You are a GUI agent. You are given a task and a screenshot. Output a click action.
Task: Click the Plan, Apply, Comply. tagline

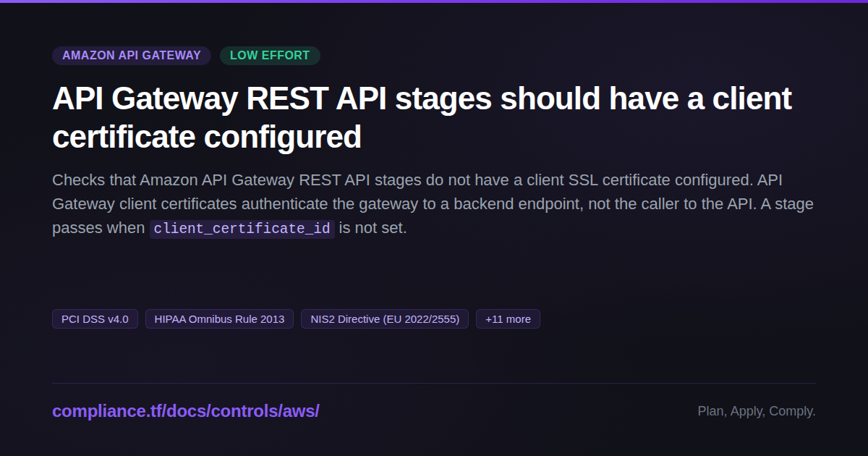click(757, 411)
